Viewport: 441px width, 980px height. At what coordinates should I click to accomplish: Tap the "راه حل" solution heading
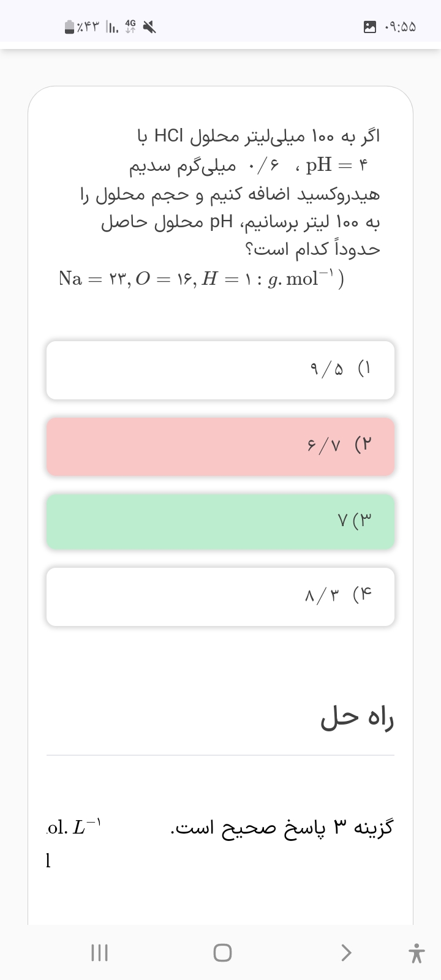click(357, 718)
